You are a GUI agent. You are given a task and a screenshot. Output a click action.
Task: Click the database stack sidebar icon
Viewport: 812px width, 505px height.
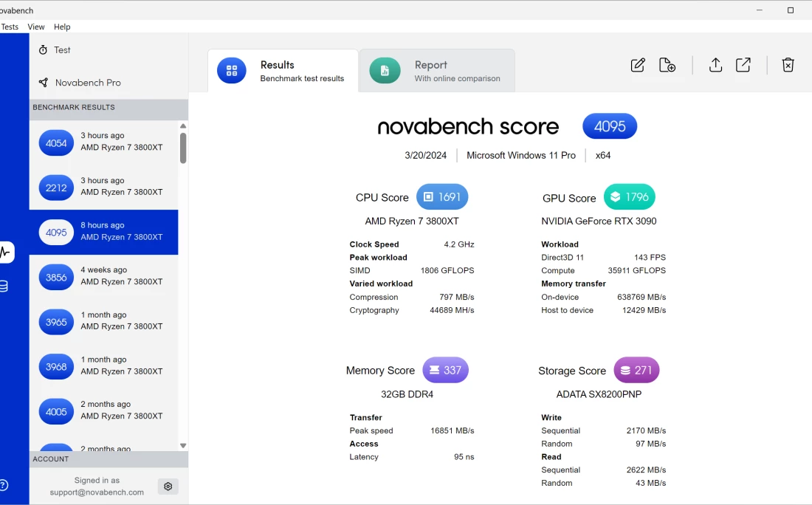pos(4,286)
